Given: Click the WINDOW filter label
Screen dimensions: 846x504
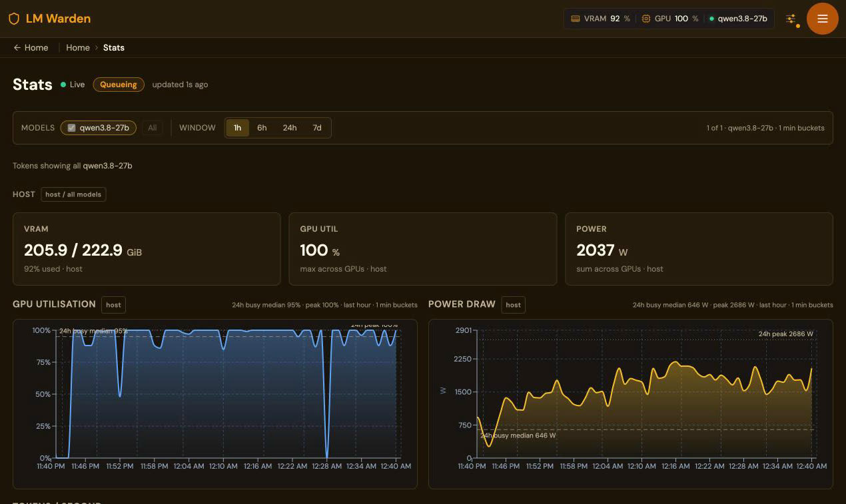Looking at the screenshot, I should click(197, 128).
